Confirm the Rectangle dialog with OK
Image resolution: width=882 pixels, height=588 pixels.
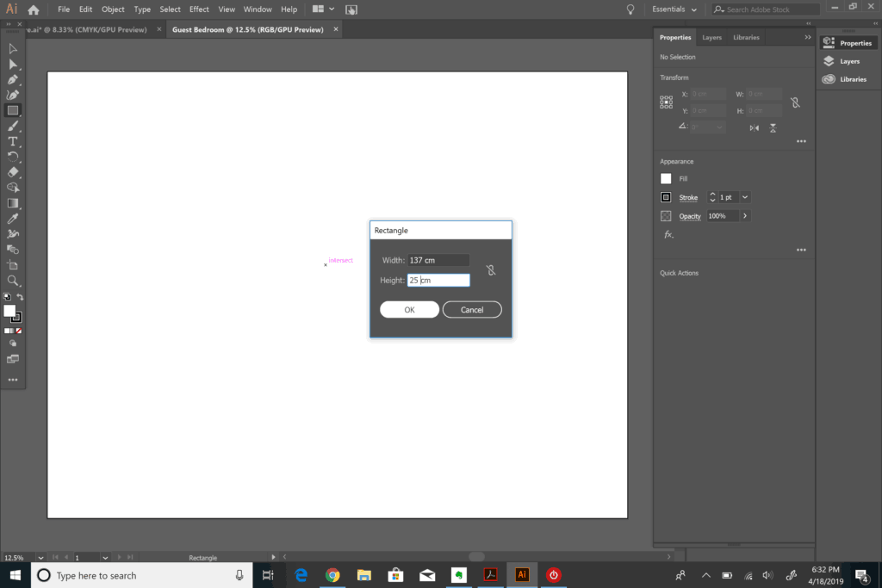(x=409, y=310)
